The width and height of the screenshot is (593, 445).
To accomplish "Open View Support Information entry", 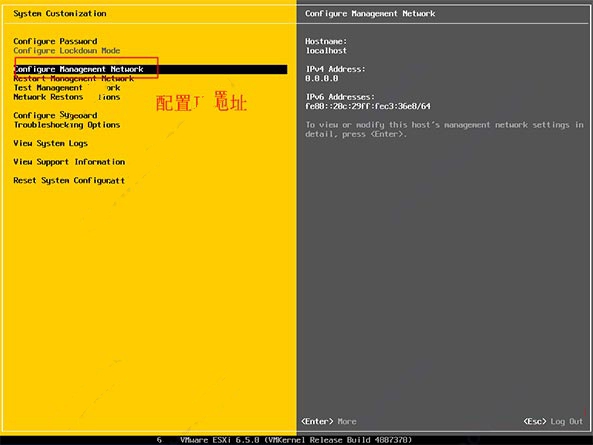I will tap(69, 162).
